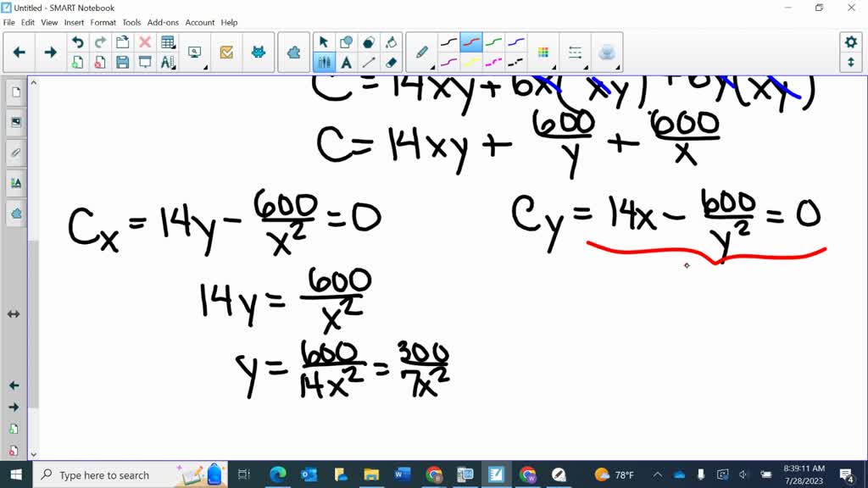Open the Add-ons sidebar tab
The image size is (868, 488).
pos(15,213)
